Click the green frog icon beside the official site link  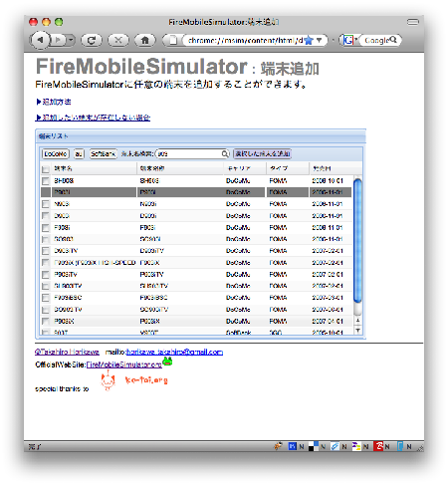tap(167, 361)
